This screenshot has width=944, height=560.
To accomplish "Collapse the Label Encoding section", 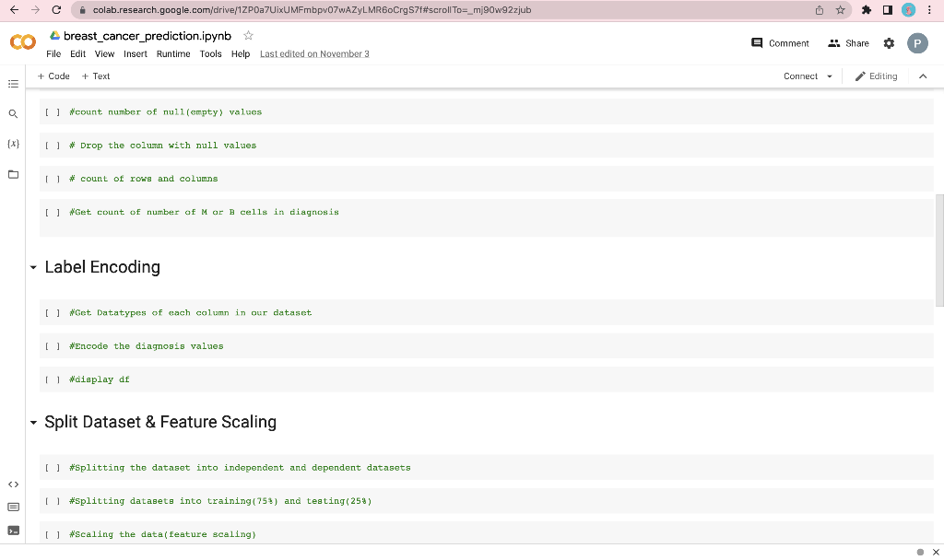I will click(x=33, y=267).
